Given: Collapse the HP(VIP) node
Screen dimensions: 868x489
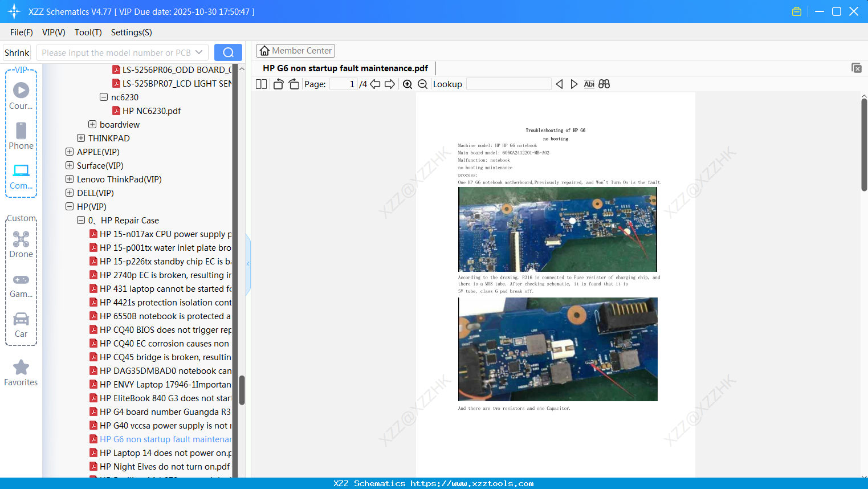Looking at the screenshot, I should 70,207.
